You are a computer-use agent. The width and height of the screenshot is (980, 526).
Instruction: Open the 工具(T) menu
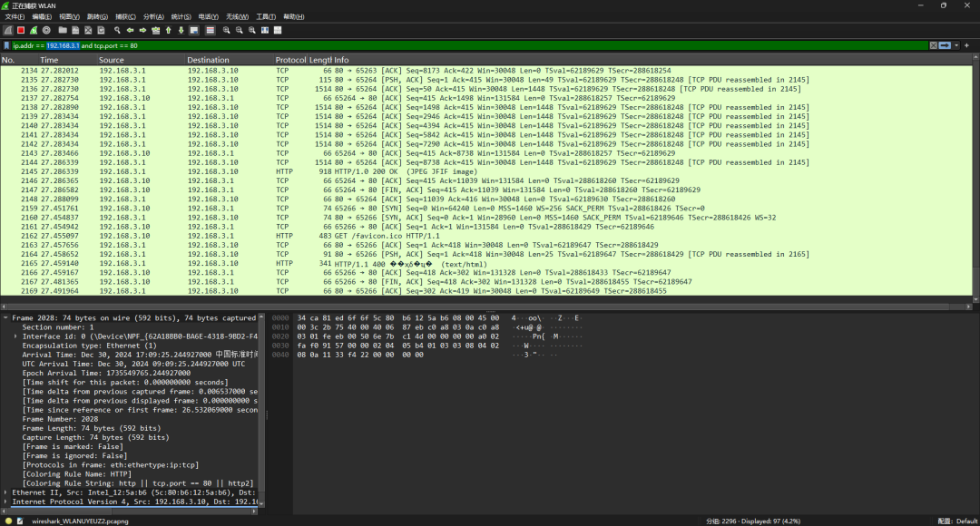266,17
